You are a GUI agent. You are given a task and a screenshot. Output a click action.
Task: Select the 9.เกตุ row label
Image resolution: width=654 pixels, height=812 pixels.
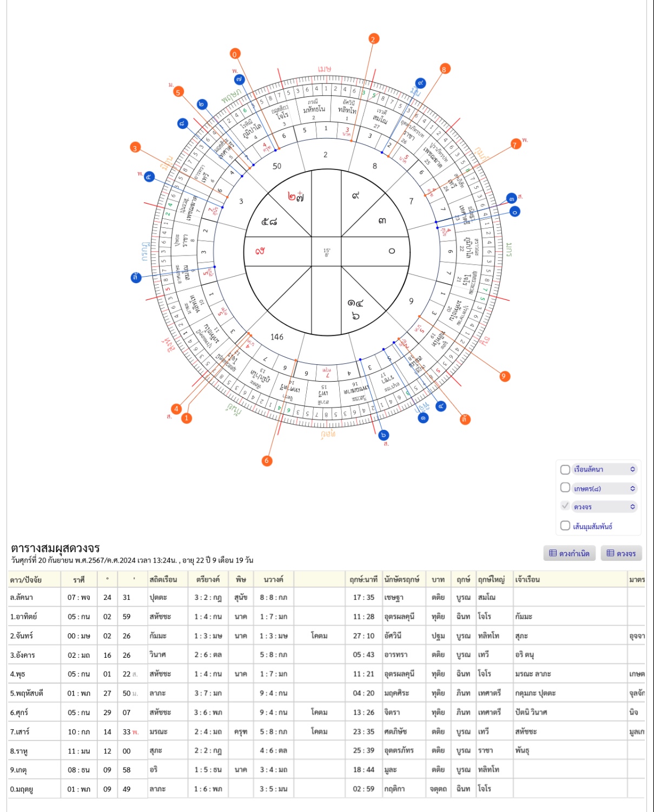point(18,770)
